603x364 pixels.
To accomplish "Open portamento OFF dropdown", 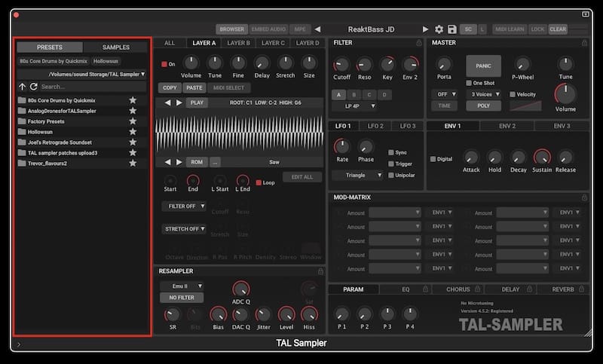I will [444, 94].
